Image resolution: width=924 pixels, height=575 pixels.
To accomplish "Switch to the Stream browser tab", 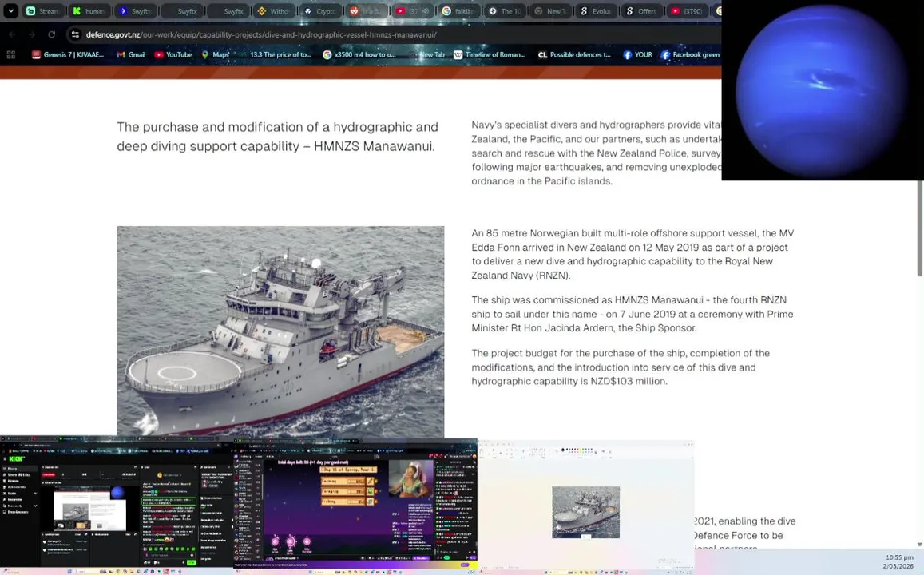I will pos(42,11).
